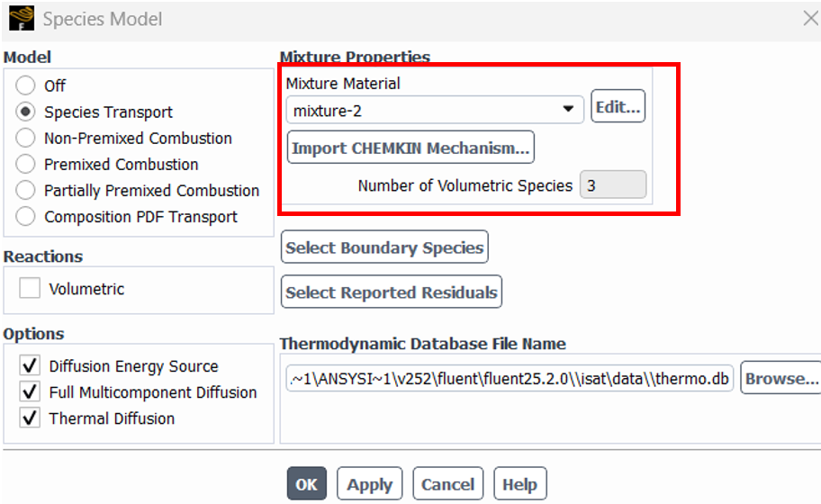Viewport: 821px width, 504px height.
Task: Select Composition PDF Transport option
Action: pyautogui.click(x=25, y=216)
